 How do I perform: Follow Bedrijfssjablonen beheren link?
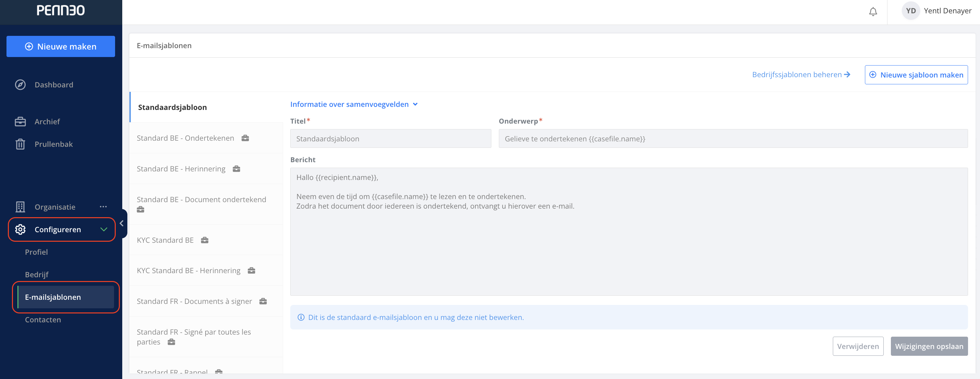(x=801, y=74)
